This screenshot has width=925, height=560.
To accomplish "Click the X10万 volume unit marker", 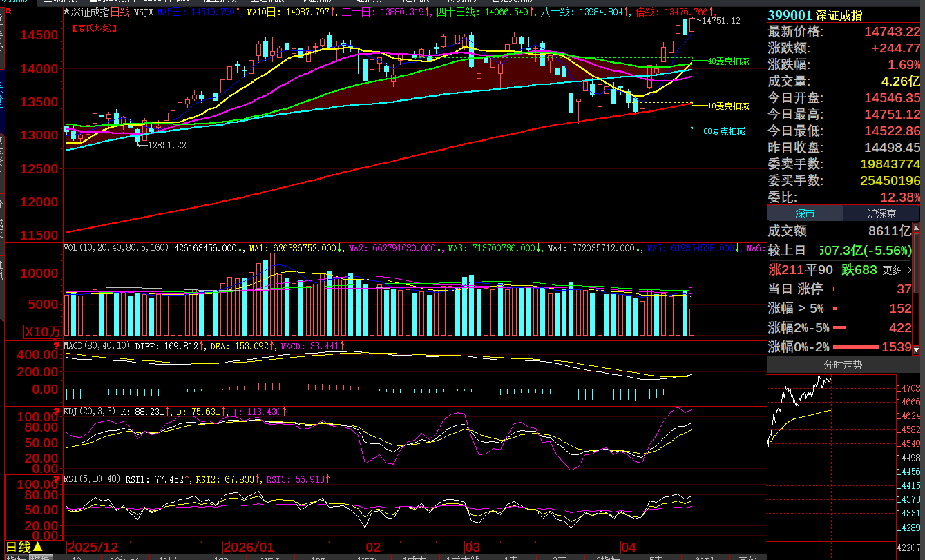I will [x=43, y=331].
